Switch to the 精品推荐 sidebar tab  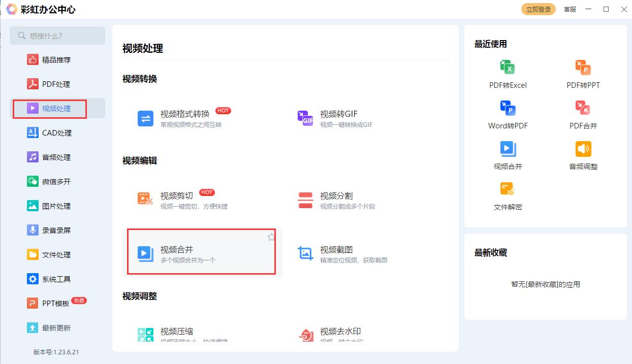click(x=57, y=59)
